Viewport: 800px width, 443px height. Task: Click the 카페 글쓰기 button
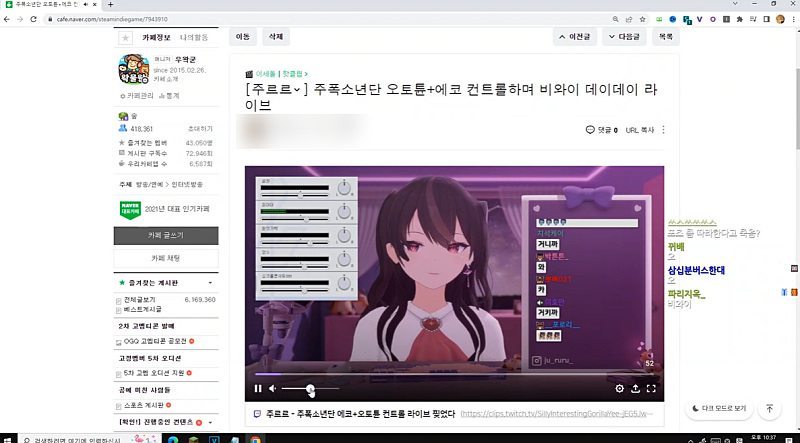click(166, 235)
